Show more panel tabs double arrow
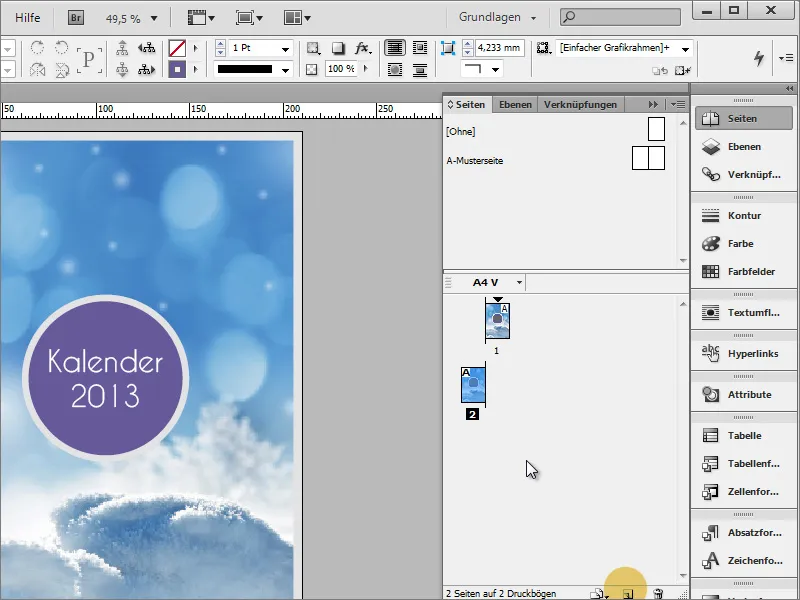 tap(653, 105)
